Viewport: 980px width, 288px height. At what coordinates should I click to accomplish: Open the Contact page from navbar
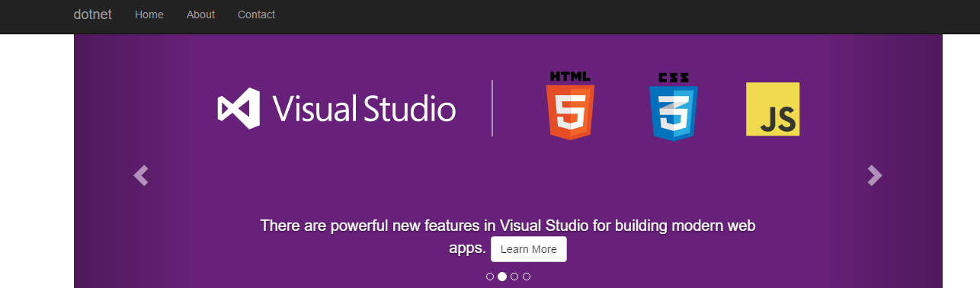256,14
